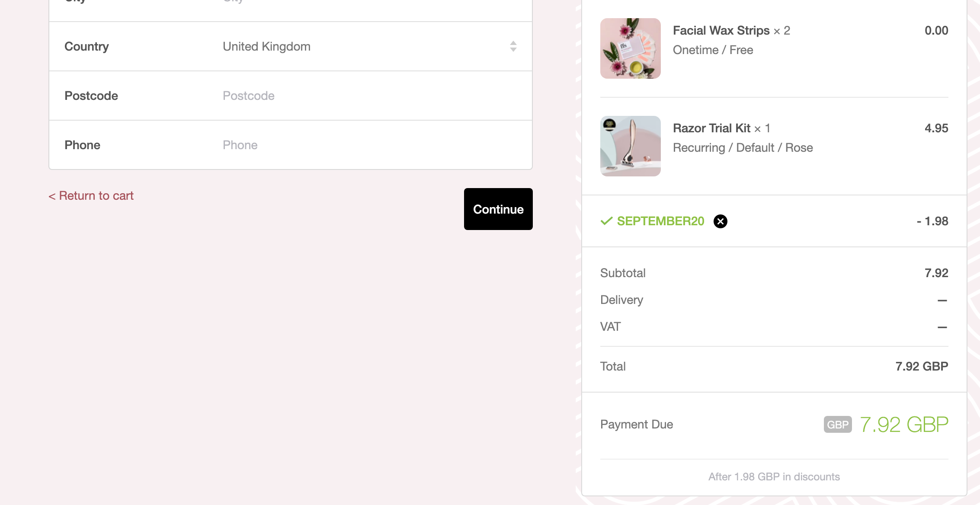Click the 7.92 GBP payment due amount
Screen dimensions: 980x505
pos(904,425)
